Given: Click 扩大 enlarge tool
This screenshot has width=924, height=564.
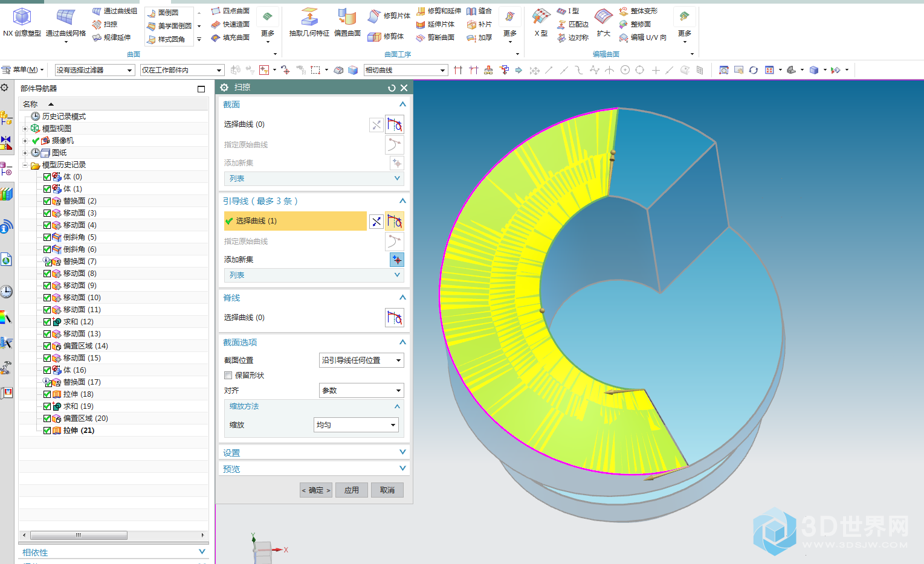Looking at the screenshot, I should pyautogui.click(x=603, y=22).
